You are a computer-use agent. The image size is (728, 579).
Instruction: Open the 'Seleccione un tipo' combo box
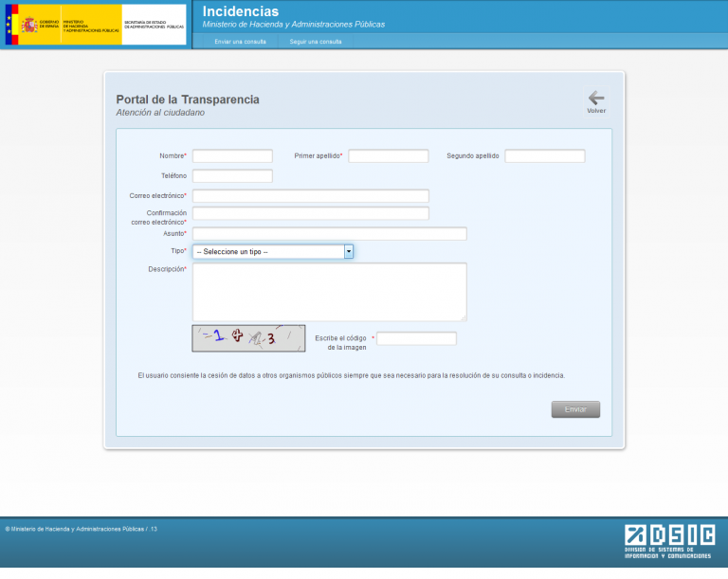(x=268, y=252)
